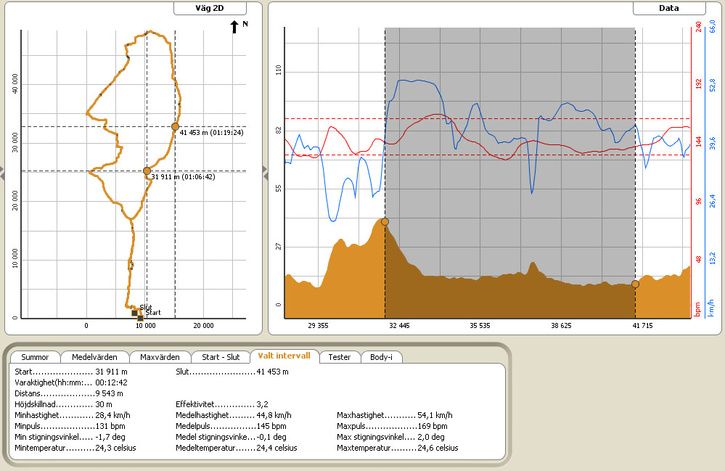Screen dimensions: 725x471
Task: Click the 41 453 m route marker
Action: (175, 127)
